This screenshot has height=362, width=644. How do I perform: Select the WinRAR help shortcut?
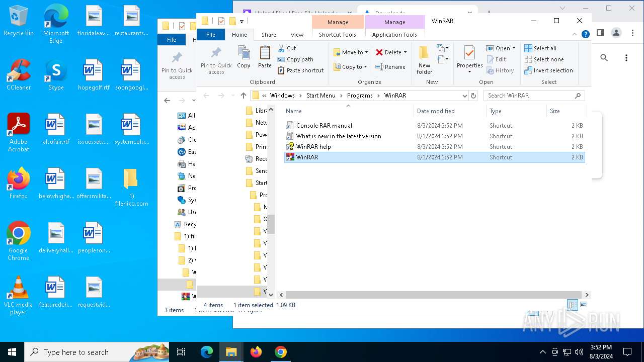434,147
